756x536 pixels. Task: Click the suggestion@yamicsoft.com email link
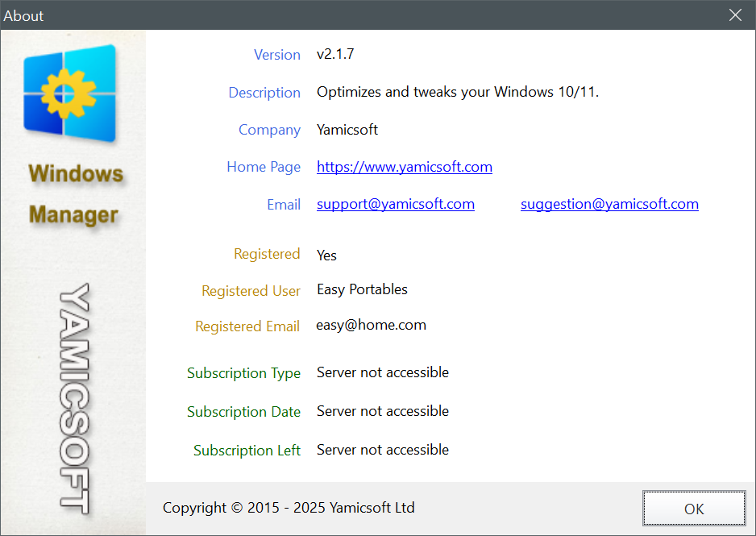(609, 204)
